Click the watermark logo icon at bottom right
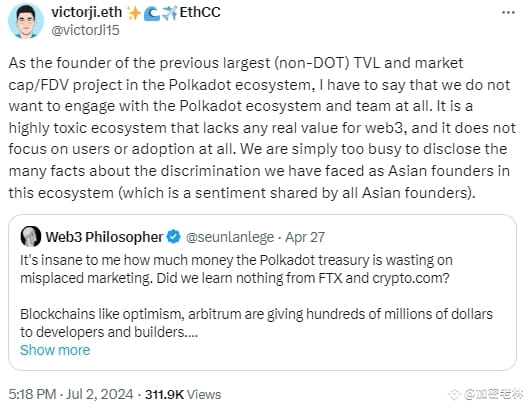 pos(454,395)
